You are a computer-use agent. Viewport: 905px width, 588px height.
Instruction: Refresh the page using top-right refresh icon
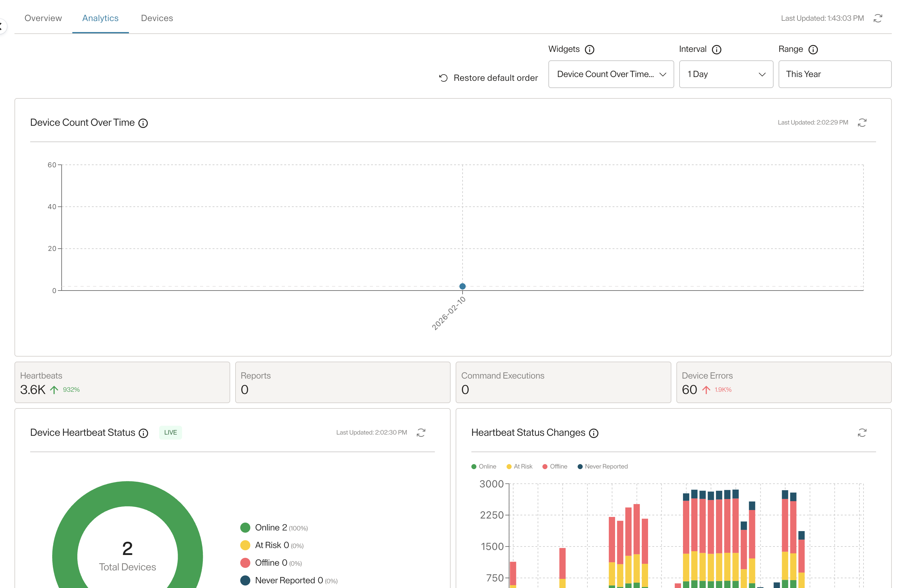(x=877, y=18)
